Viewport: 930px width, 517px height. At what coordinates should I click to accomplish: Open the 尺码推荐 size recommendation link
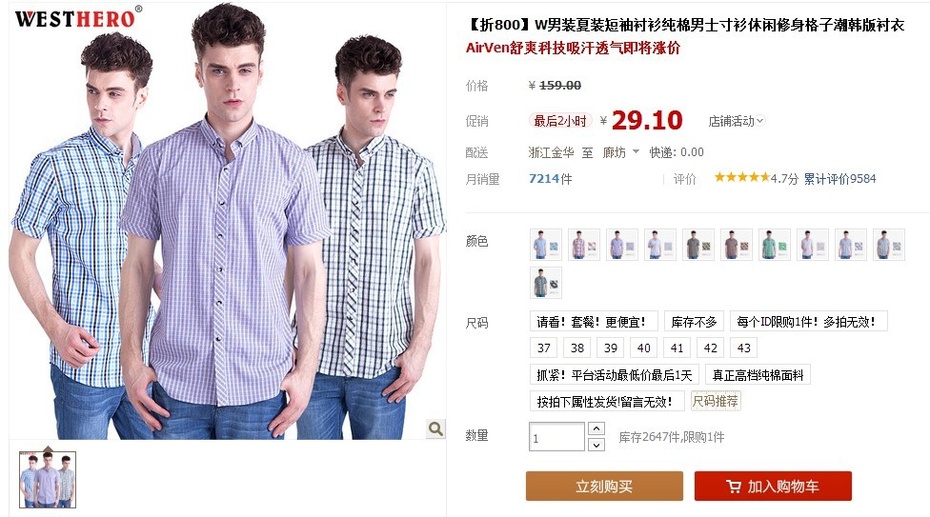[715, 401]
